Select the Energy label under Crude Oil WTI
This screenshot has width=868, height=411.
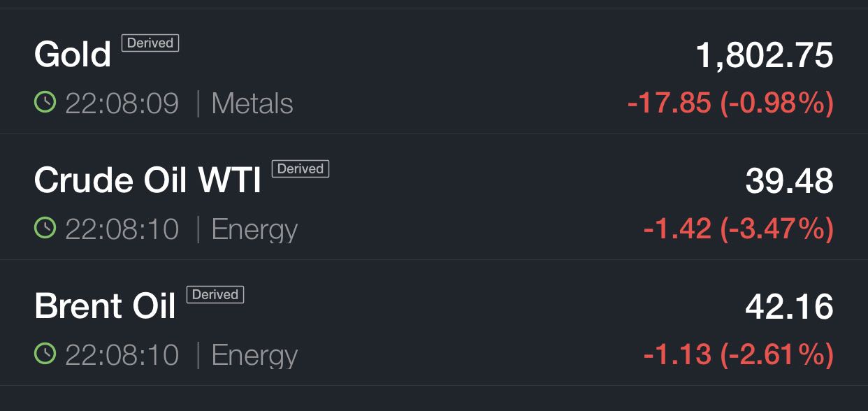[254, 230]
